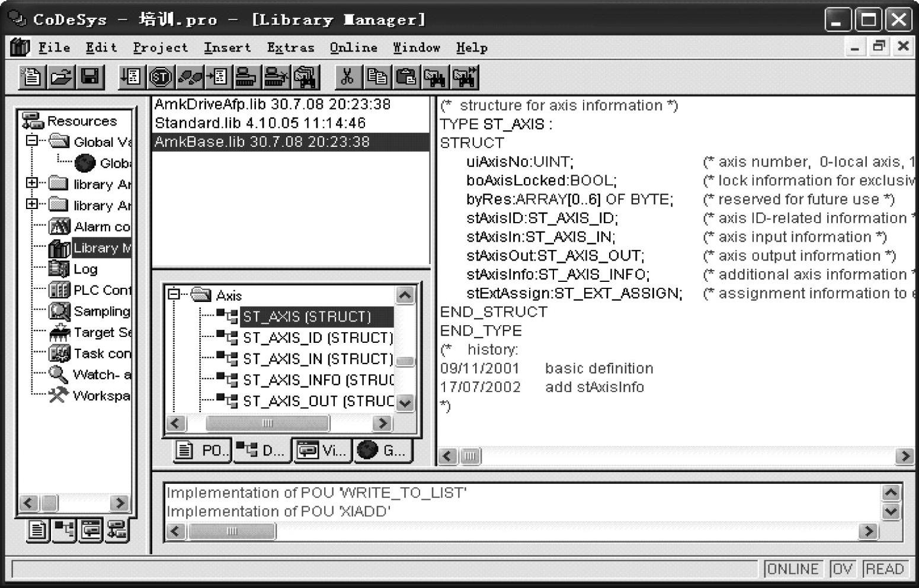Click scroll right arrow under Resources tree
Image resolution: width=919 pixels, height=588 pixels.
(x=120, y=503)
